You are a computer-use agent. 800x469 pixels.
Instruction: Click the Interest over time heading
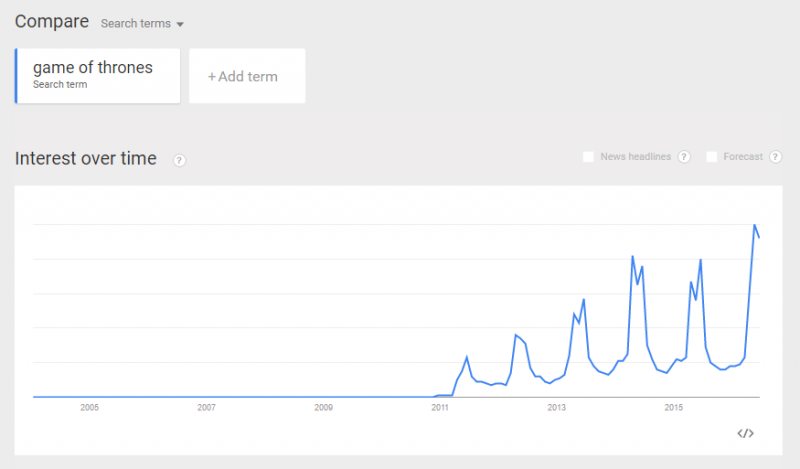pyautogui.click(x=86, y=158)
